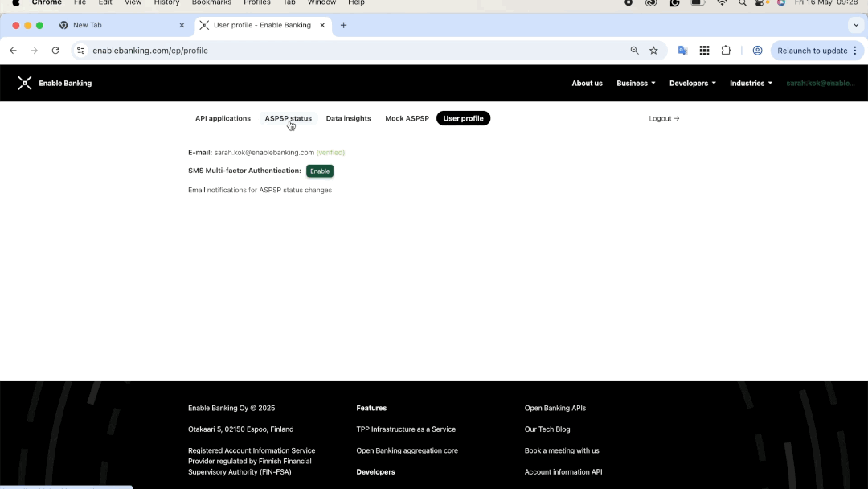Viewport: 868px width, 489px height.
Task: Expand the Industries dropdown menu
Action: [x=751, y=83]
